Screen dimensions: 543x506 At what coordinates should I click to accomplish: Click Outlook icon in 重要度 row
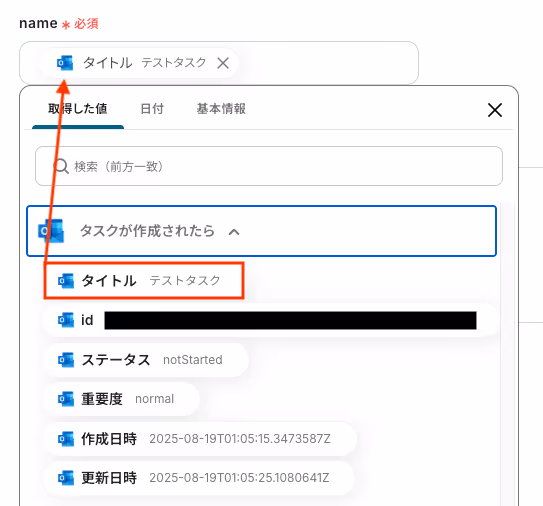66,399
